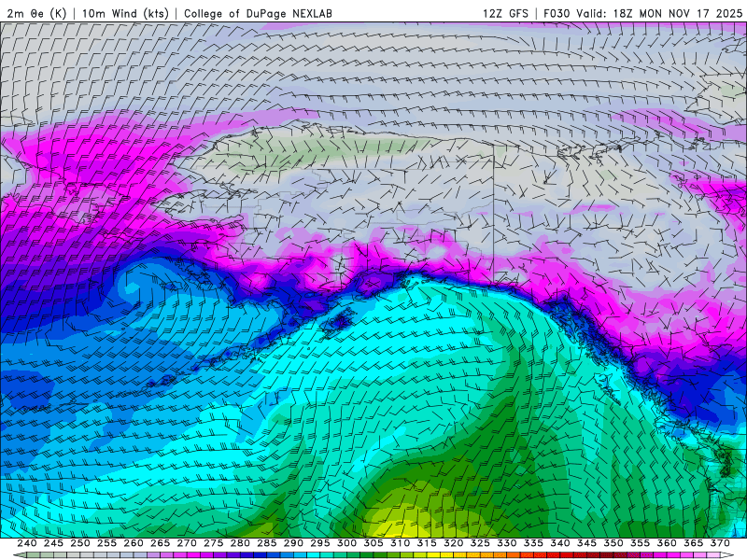Image resolution: width=747 pixels, height=560 pixels.
Task: Select the 280 color scale label
Action: coord(240,543)
